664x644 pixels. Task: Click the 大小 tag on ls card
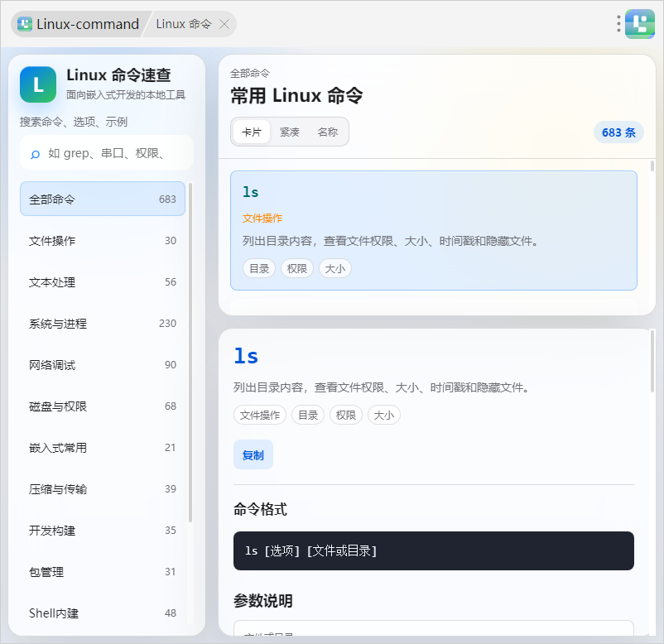[335, 268]
